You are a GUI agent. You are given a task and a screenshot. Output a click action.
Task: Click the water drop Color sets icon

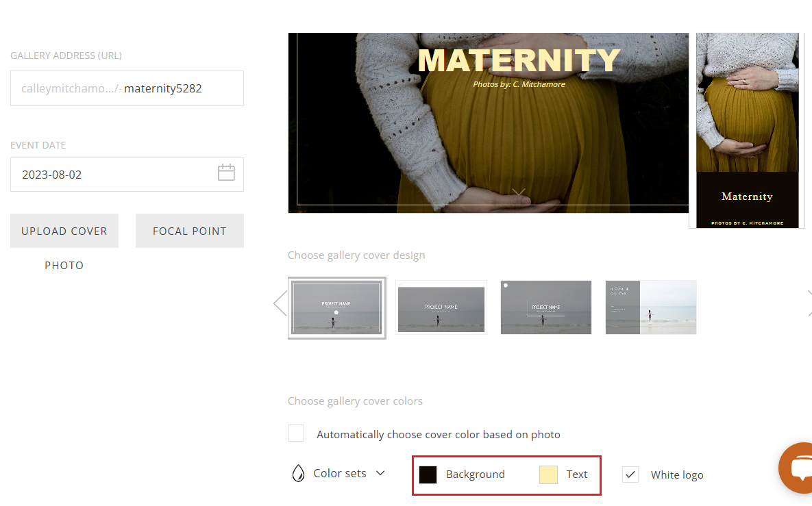coord(298,473)
